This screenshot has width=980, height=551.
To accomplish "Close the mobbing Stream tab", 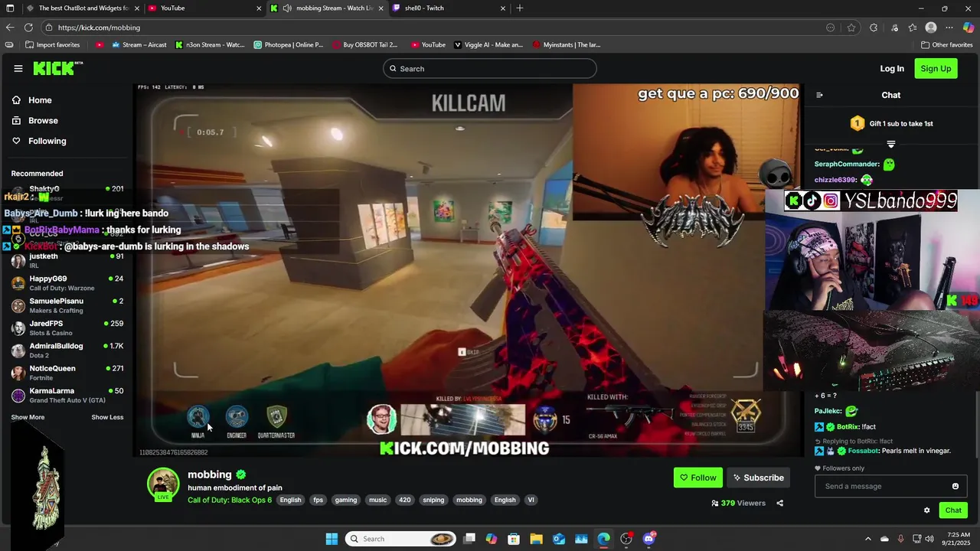I will pos(381,8).
